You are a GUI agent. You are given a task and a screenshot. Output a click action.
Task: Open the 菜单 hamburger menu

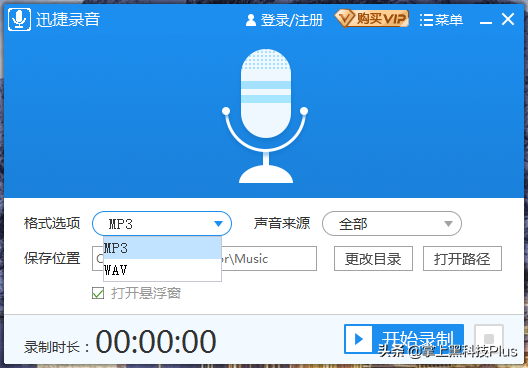click(x=441, y=20)
